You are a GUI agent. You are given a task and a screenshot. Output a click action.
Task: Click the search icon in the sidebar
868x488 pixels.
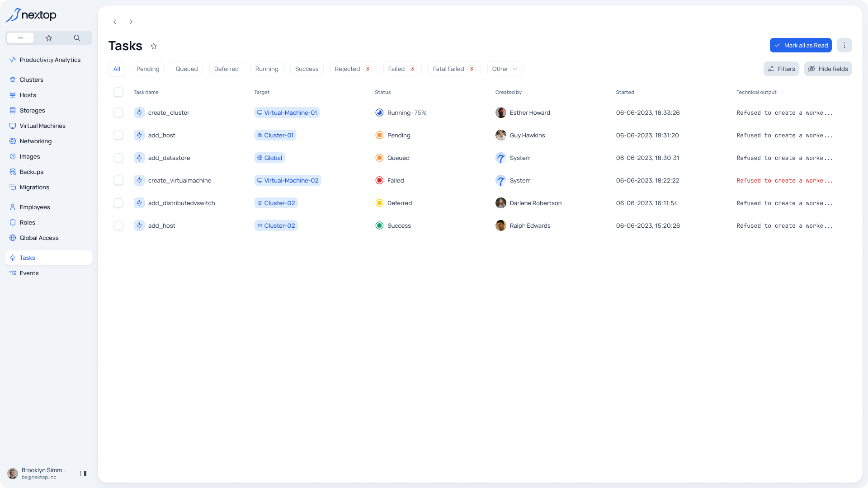coord(77,38)
